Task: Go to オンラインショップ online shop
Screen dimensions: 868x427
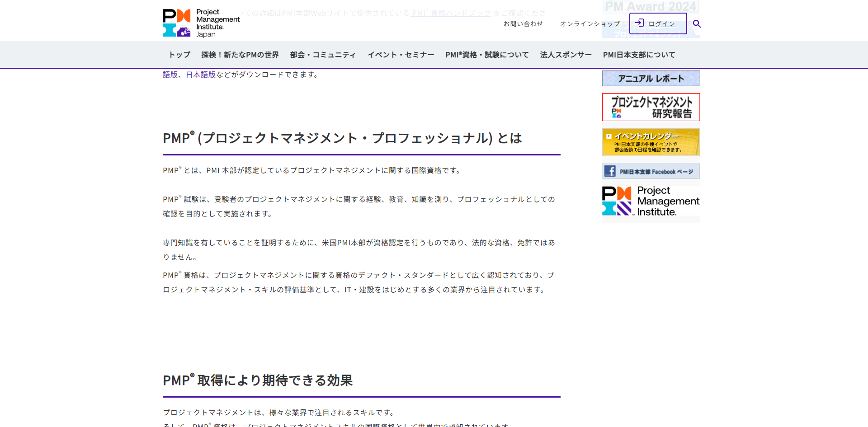Action: coord(590,24)
